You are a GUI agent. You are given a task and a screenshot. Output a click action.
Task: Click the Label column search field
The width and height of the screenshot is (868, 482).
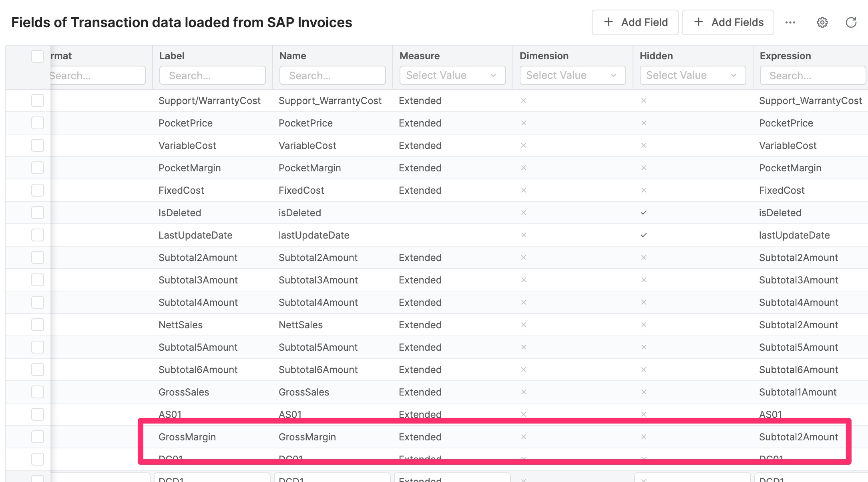[x=212, y=75]
